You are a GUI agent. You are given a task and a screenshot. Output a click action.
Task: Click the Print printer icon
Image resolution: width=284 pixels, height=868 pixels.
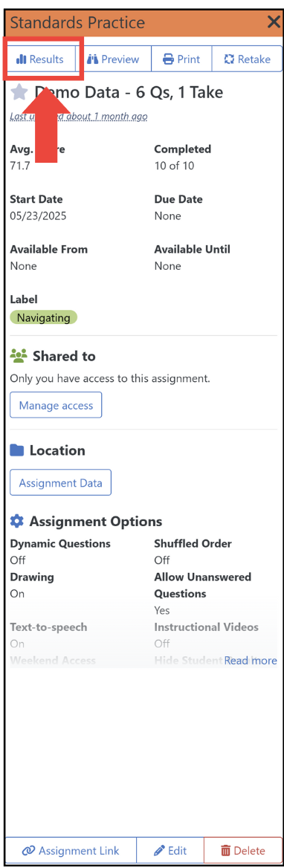click(x=168, y=59)
